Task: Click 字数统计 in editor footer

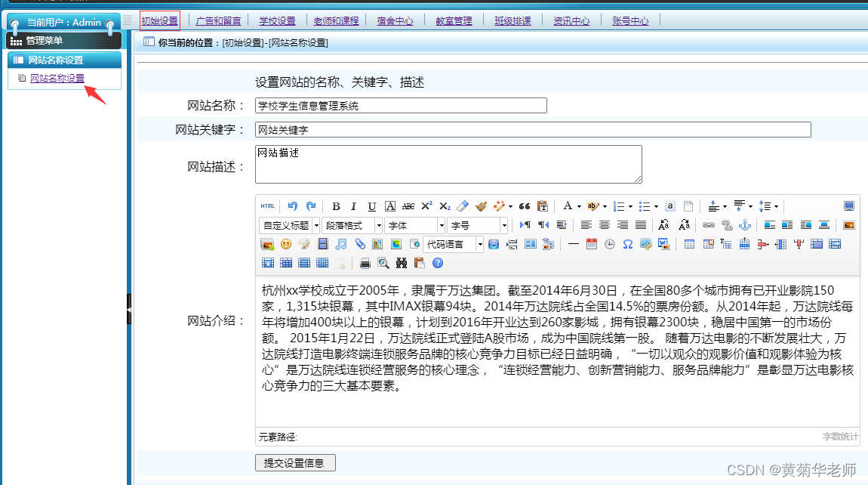Action: (x=840, y=437)
